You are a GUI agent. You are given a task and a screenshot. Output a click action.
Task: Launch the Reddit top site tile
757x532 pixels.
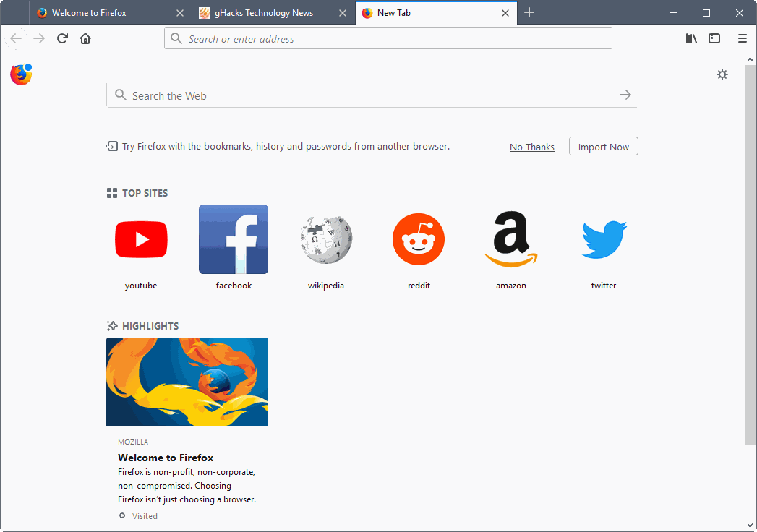click(x=419, y=239)
